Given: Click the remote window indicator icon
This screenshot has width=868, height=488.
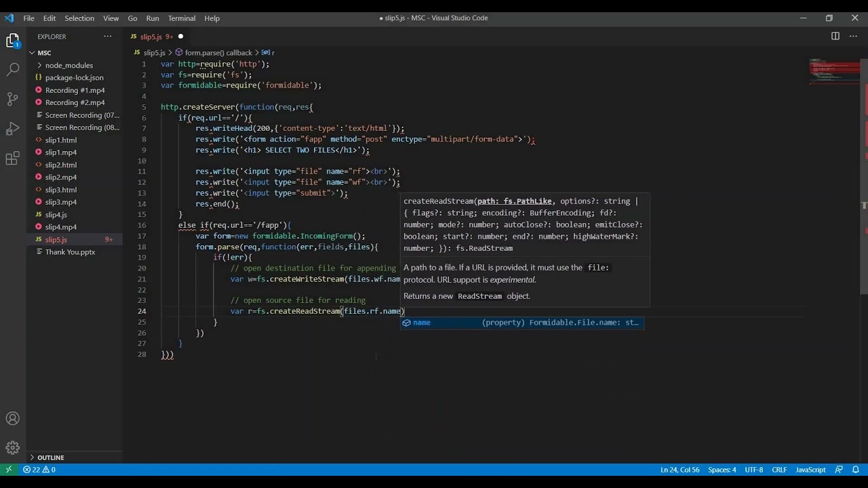Looking at the screenshot, I should click(x=9, y=470).
